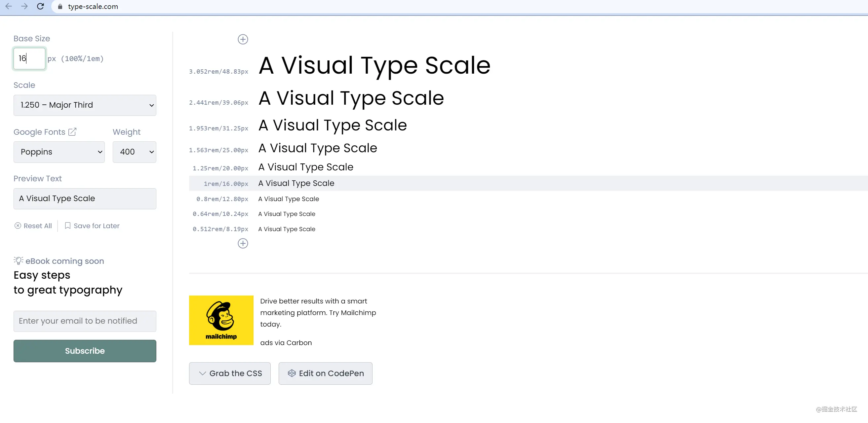Image resolution: width=868 pixels, height=423 pixels.
Task: Click the Subscribe button
Action: tap(85, 351)
